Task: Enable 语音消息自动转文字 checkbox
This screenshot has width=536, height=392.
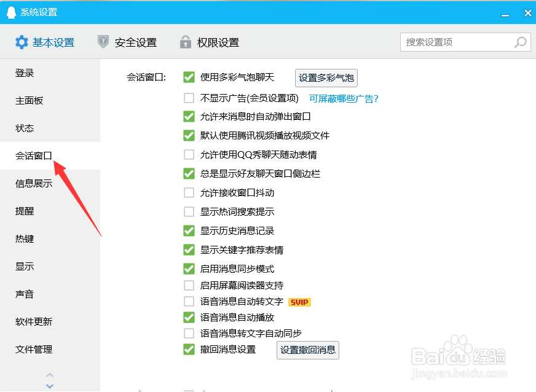Action: 189,302
